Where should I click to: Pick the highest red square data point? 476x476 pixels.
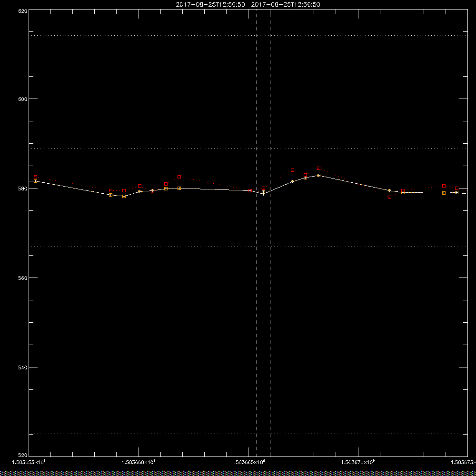click(318, 168)
